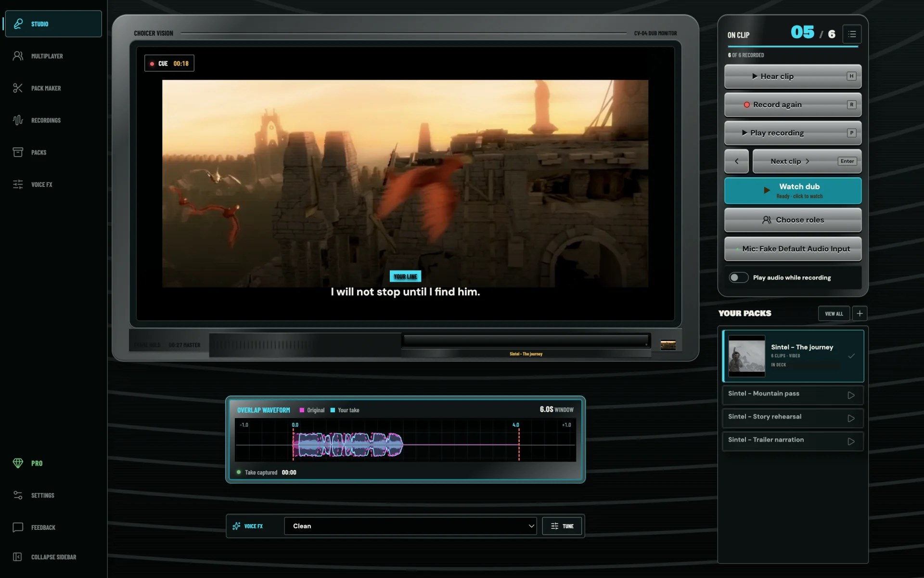Click checkmark on Sintel – The journey
The image size is (924, 578).
851,356
